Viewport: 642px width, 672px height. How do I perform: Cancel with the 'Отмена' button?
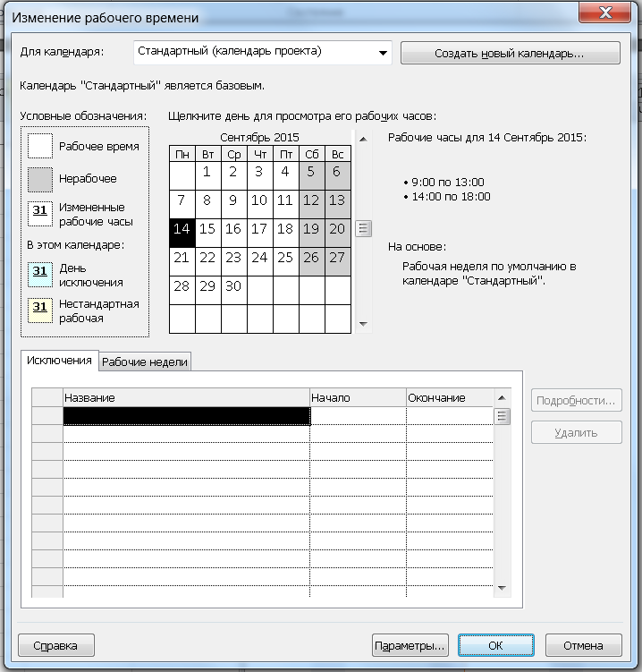583,645
